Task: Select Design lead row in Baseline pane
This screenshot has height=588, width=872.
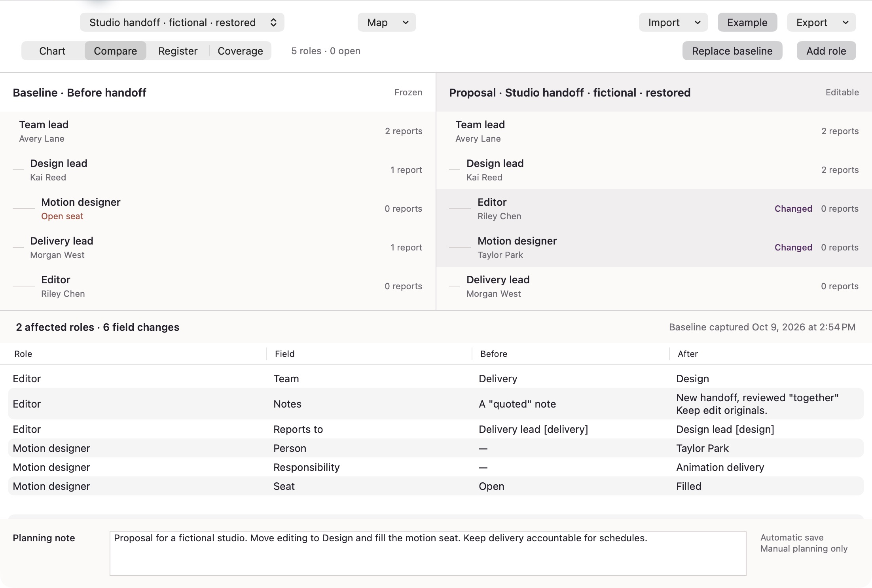Action: click(218, 170)
